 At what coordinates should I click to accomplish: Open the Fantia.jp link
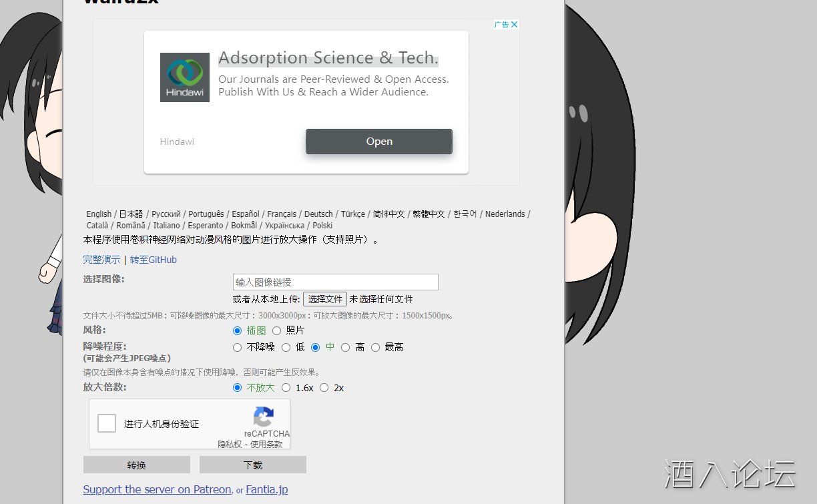[x=266, y=489]
